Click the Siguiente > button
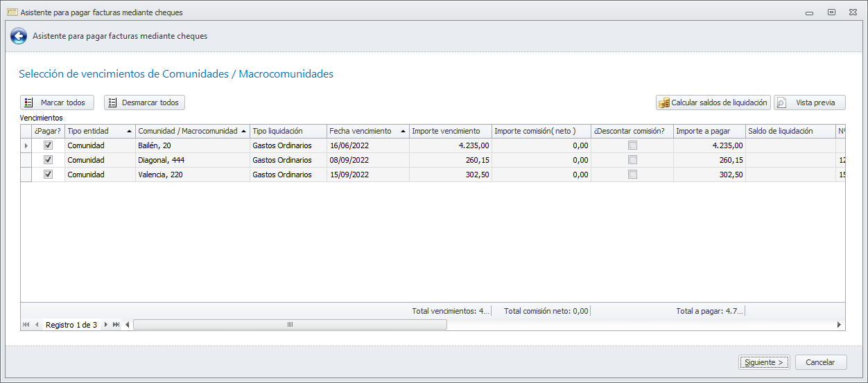 coord(764,362)
